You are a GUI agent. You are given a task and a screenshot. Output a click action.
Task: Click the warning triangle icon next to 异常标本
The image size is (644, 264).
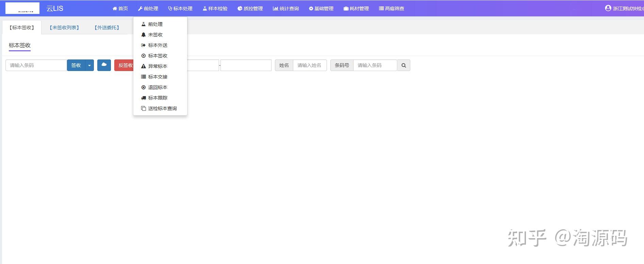[144, 66]
